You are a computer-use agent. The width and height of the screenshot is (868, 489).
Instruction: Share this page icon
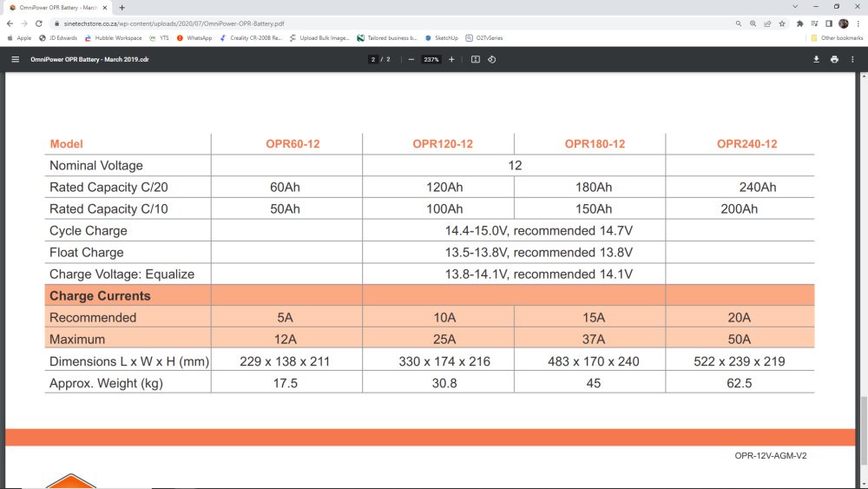pos(767,23)
